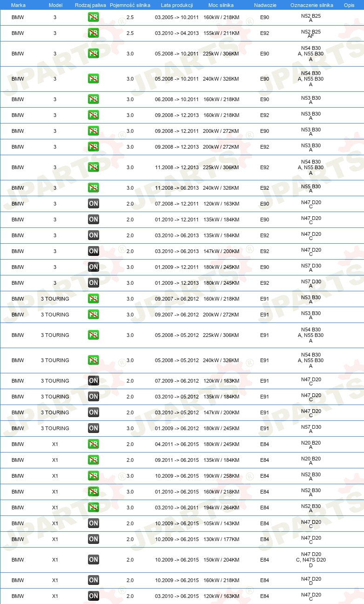Viewport: 364px width, 604px height.
Task: Click the PB fuel icon for the 03.2005 -> 10.2011 row
Action: click(94, 17)
